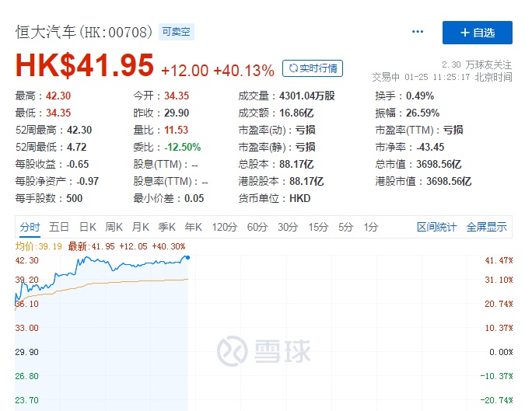Click the 每手股数 value 500
The height and width of the screenshot is (411, 532).
pos(75,198)
